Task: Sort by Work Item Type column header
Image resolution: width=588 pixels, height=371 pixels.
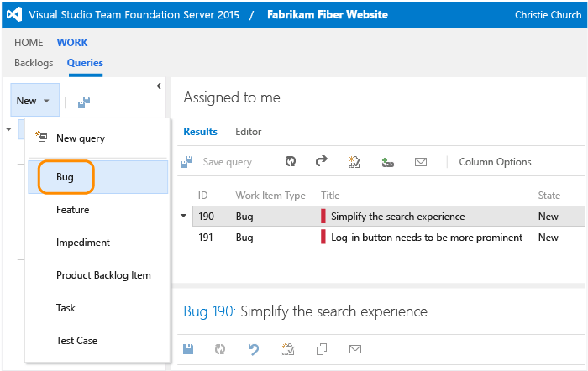Action: click(270, 196)
